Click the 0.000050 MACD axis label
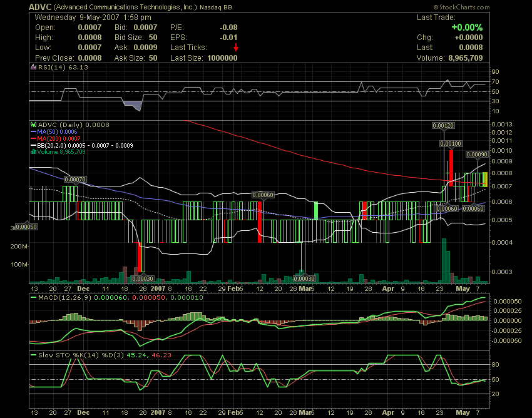The image size is (532, 418). [x=508, y=301]
